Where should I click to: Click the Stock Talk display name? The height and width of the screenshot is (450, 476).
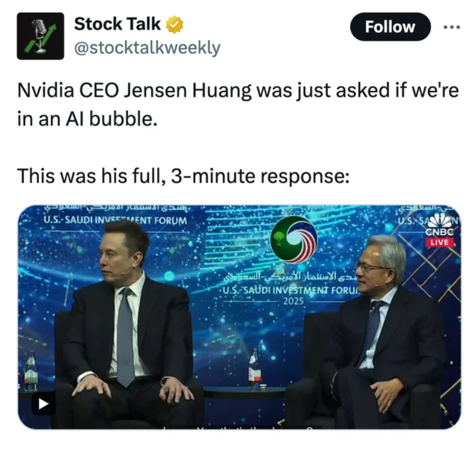click(x=117, y=24)
